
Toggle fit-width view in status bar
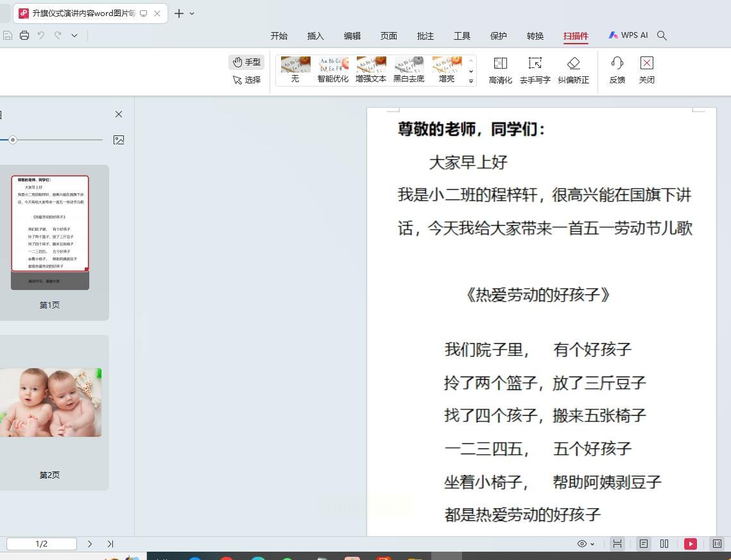pyautogui.click(x=617, y=544)
